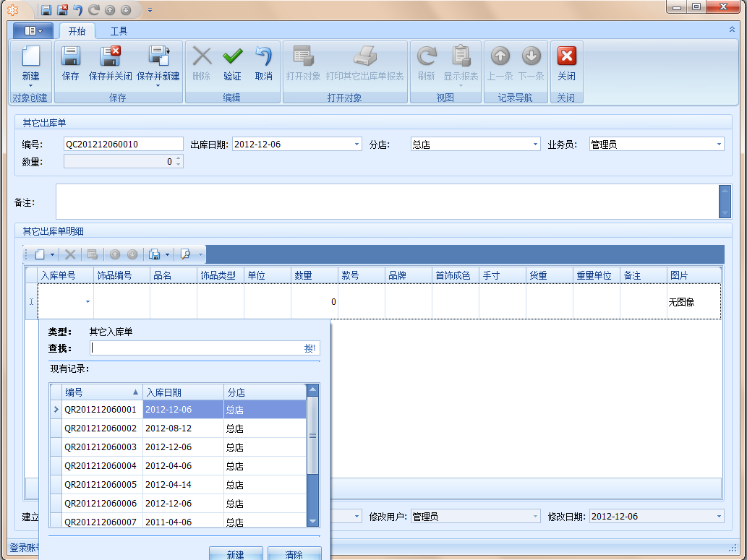The height and width of the screenshot is (560, 747).
Task: Switch to the 开始 ribbon tab
Action: pyautogui.click(x=77, y=31)
